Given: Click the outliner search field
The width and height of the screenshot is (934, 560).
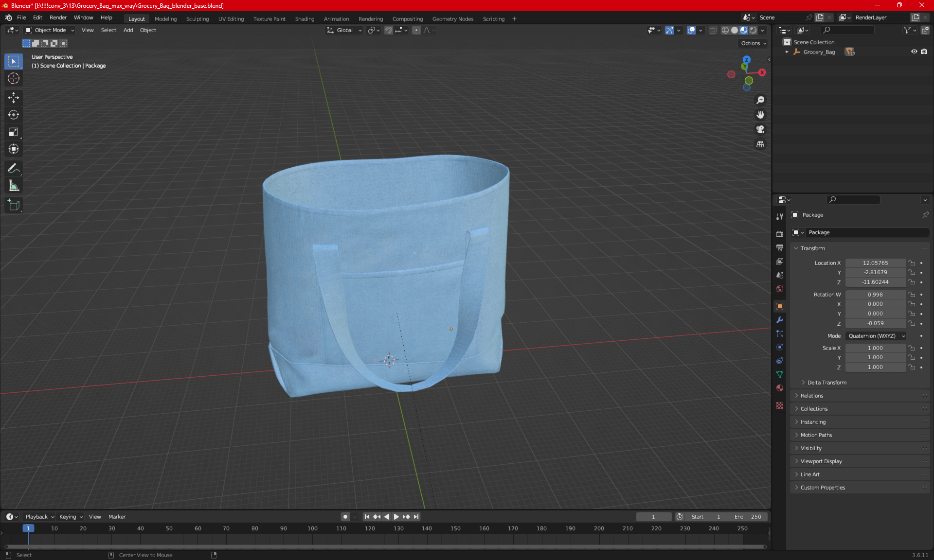Looking at the screenshot, I should pos(847,30).
